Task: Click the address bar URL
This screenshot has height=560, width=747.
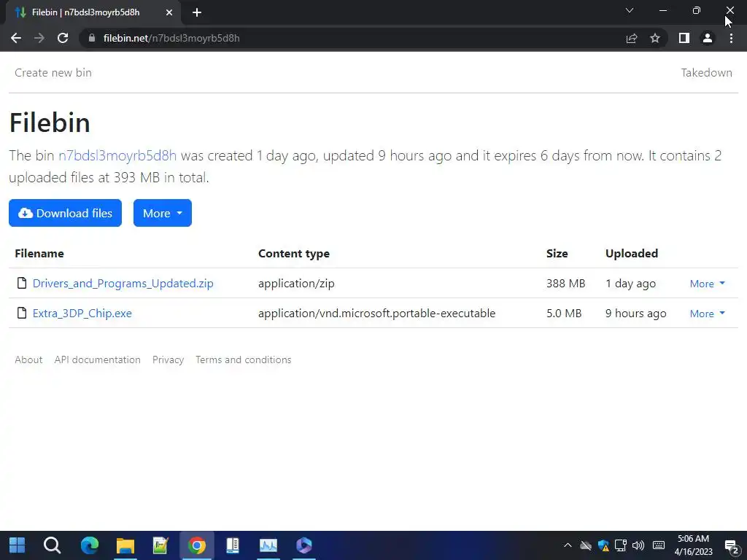Action: tap(171, 38)
